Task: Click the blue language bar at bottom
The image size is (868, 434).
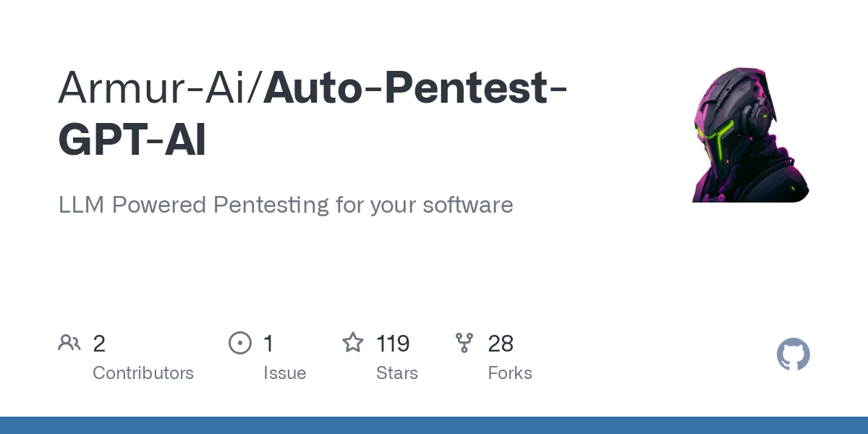Action: click(x=434, y=425)
